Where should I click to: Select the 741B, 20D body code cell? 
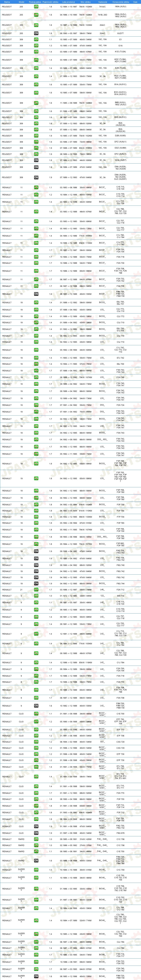pos(103,15)
